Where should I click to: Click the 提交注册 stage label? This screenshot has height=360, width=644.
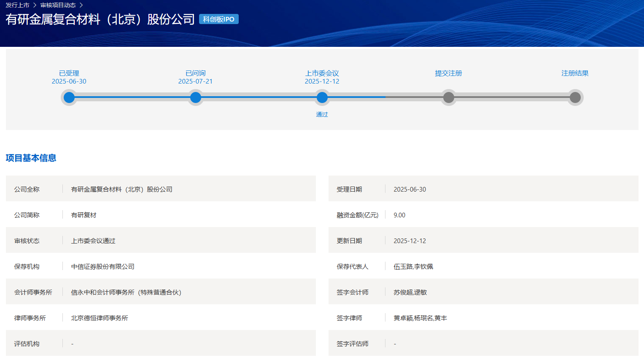449,73
